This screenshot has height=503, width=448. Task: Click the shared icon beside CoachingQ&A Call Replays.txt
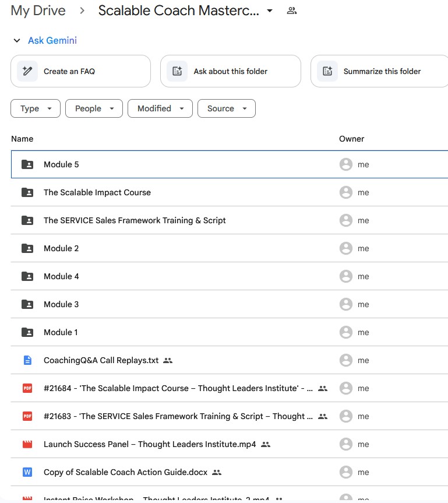168,361
